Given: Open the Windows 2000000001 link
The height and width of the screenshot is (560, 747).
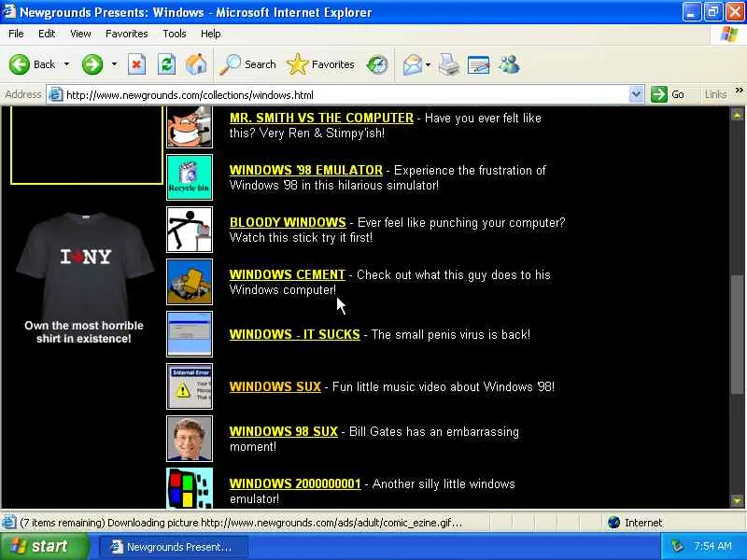Looking at the screenshot, I should [x=295, y=483].
